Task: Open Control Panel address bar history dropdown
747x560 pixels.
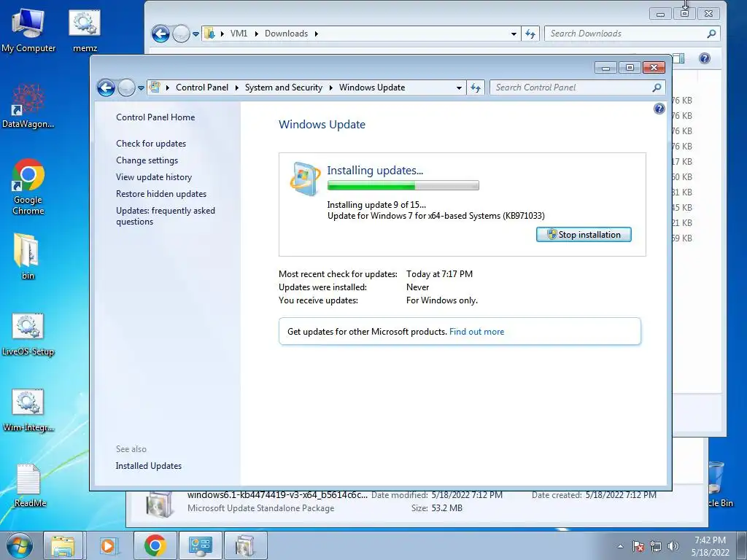Action: (x=459, y=87)
